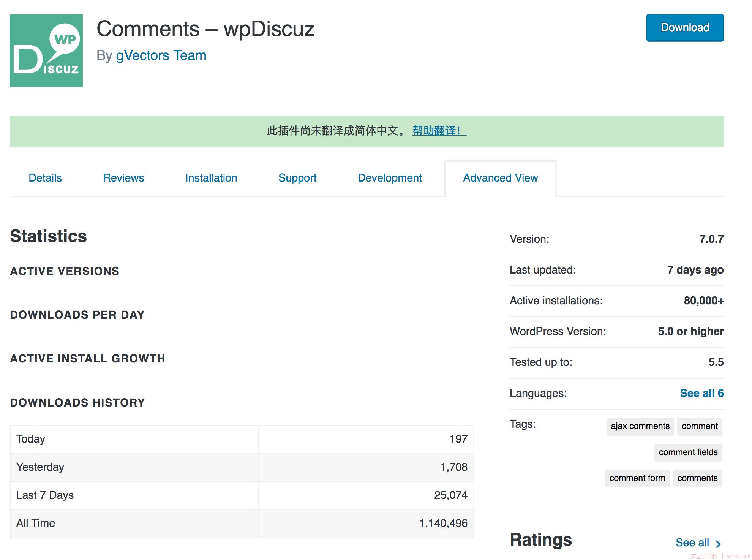Viewport: 752px width, 560px height.
Task: Open the Development tab
Action: tap(390, 178)
